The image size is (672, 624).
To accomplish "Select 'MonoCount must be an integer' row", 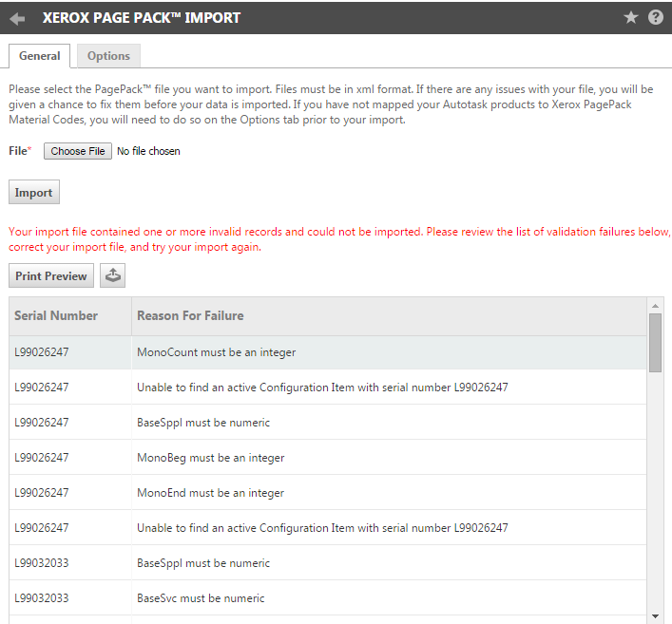I will pos(328,352).
